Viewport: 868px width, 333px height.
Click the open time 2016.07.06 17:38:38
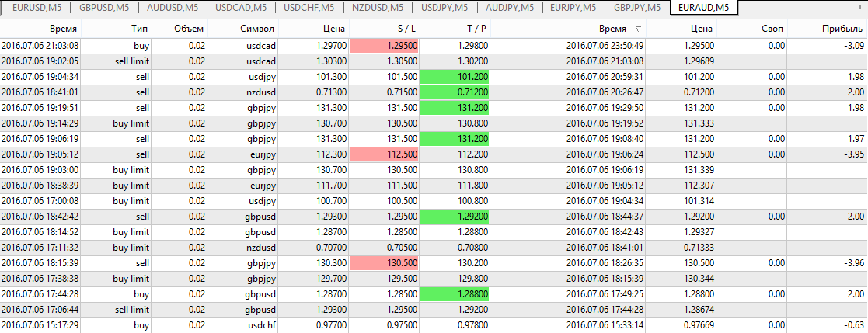click(40, 278)
